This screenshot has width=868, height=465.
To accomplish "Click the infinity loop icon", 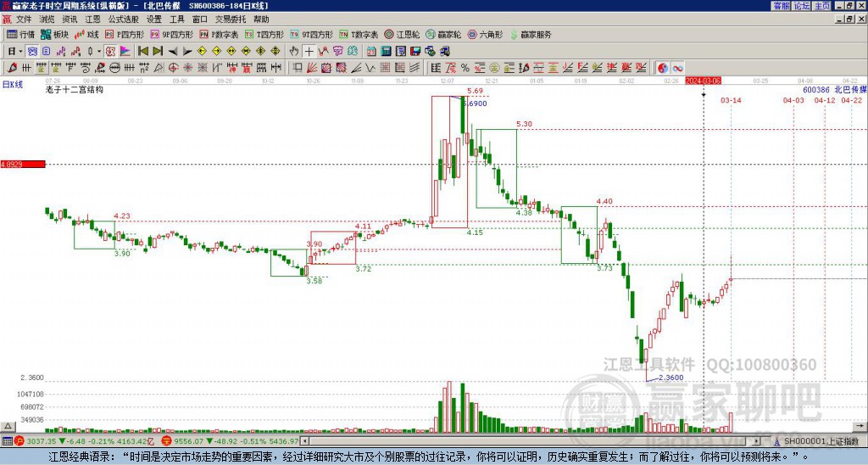I will coord(677,68).
